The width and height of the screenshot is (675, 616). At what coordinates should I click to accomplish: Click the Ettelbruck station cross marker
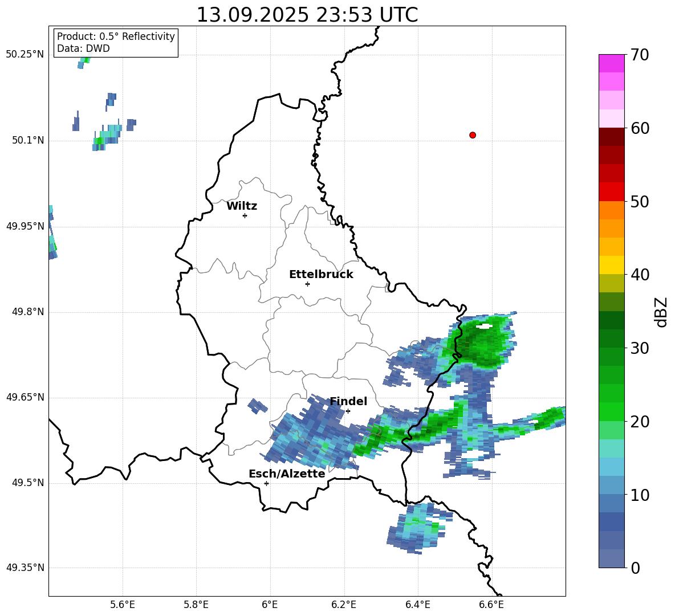pyautogui.click(x=307, y=284)
